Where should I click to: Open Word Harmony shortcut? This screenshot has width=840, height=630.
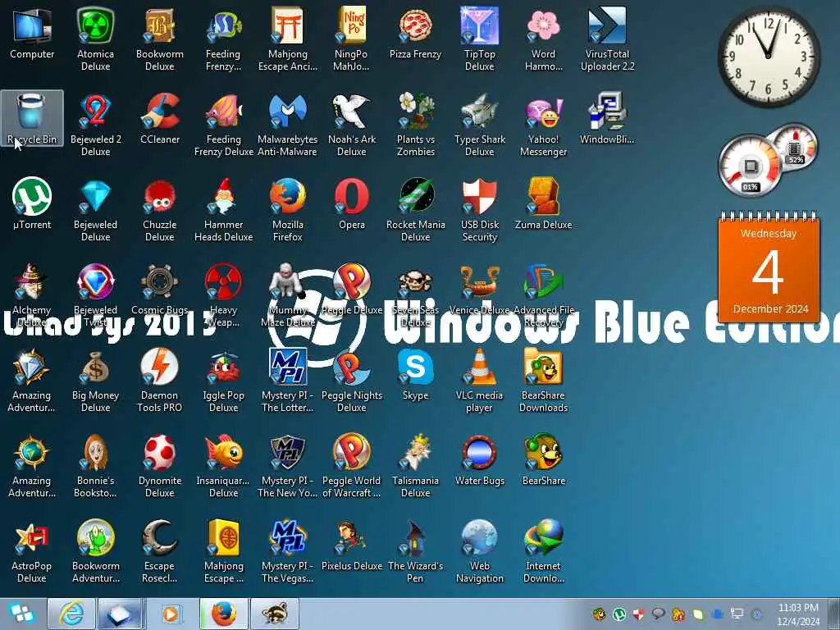(x=543, y=39)
